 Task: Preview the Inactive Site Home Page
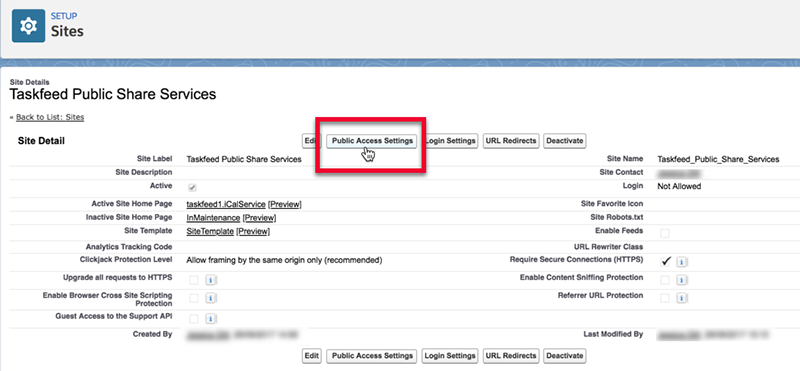tap(259, 218)
